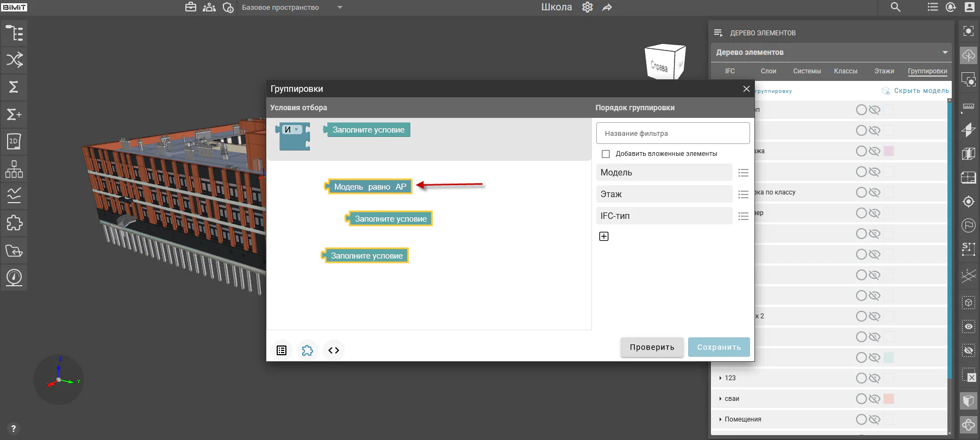Open the code view button in dialog
Screen dimensions: 980x440
click(x=334, y=350)
